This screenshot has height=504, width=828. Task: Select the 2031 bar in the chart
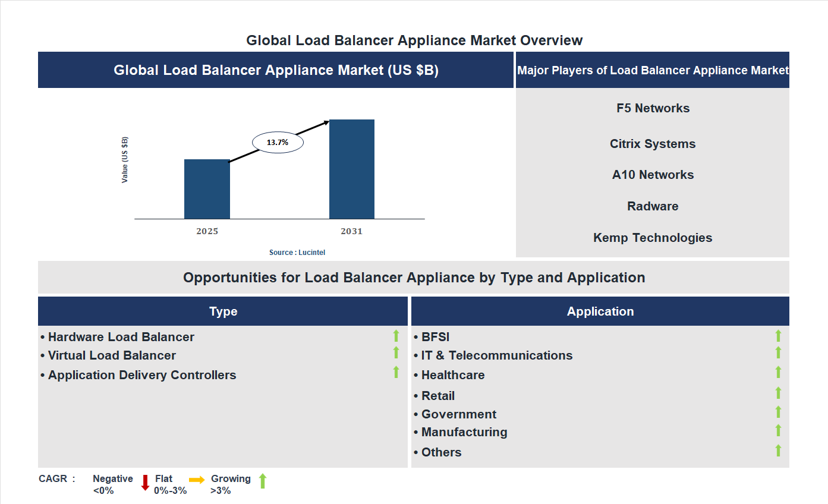351,169
